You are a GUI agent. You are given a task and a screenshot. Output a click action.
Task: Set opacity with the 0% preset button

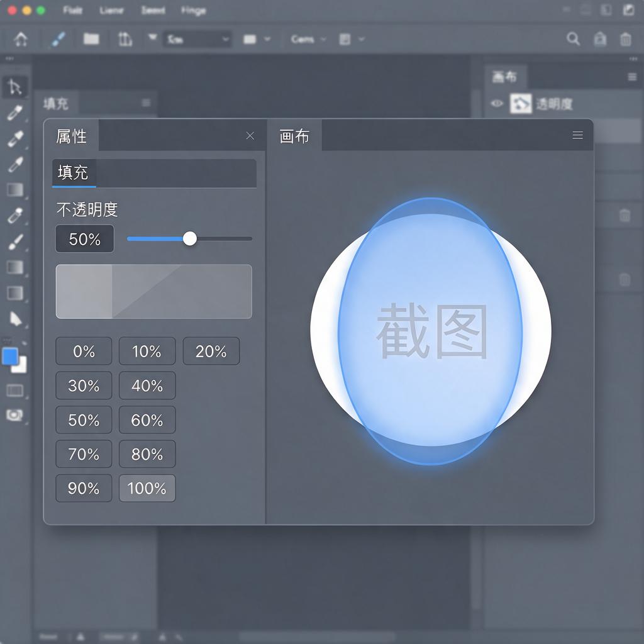[84, 351]
